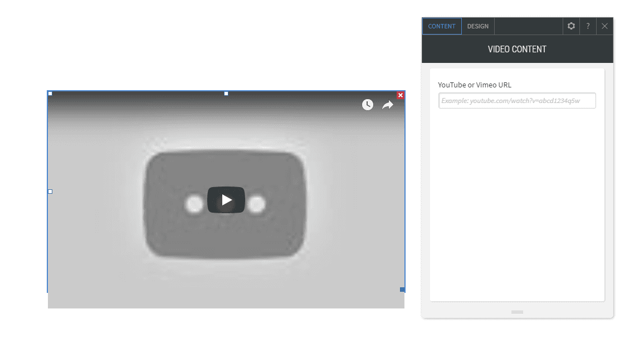This screenshot has width=644, height=348.
Task: Click the 'YouTube or Vimeo URL' label
Action: 475,85
